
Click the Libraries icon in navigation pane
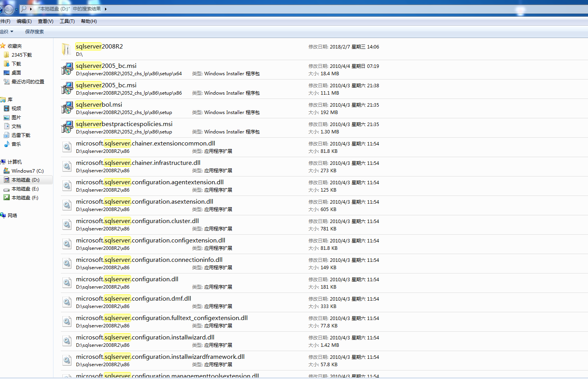3,100
